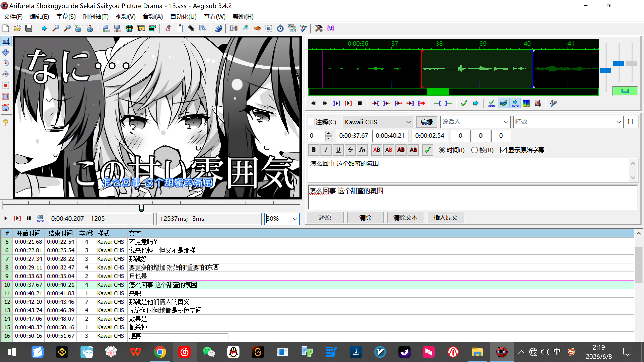
Task: Save subtitles using the floppy disk icon
Action: click(x=29, y=28)
